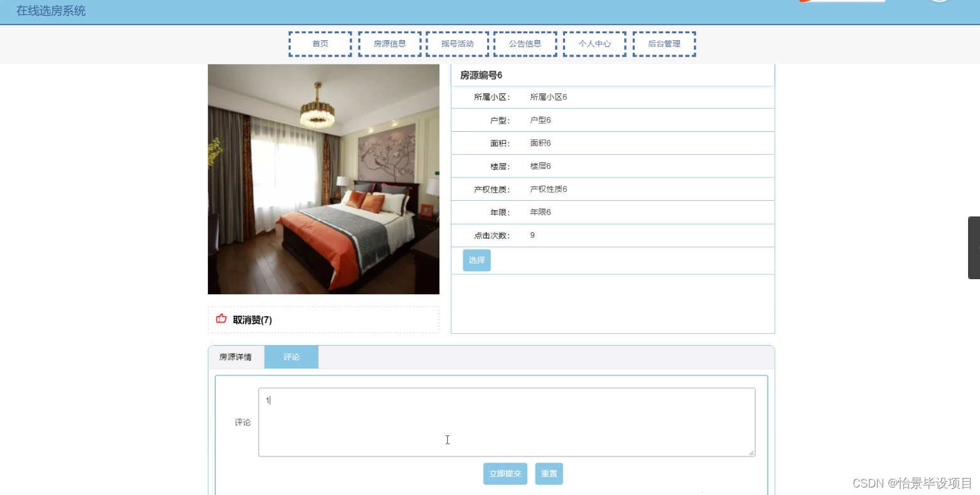Click the vertical scrollbar on the right

pos(974,247)
